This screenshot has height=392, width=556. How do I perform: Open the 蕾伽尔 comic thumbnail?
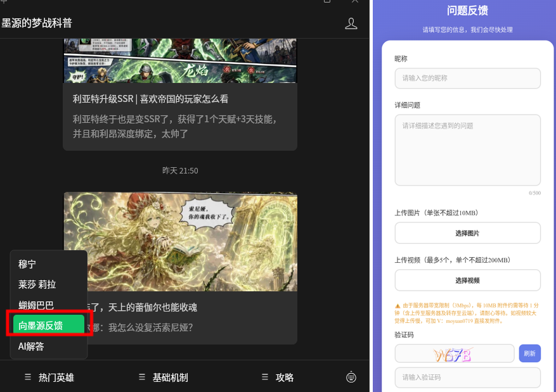(x=180, y=241)
